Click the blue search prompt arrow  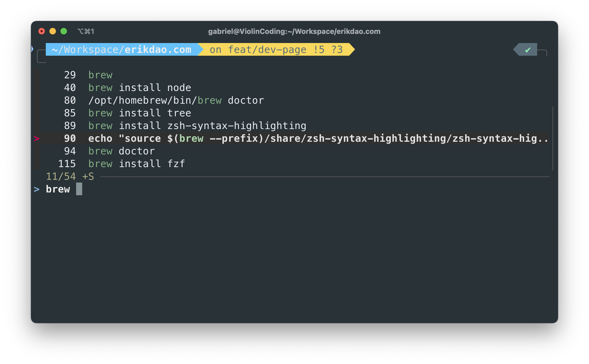[x=36, y=189]
